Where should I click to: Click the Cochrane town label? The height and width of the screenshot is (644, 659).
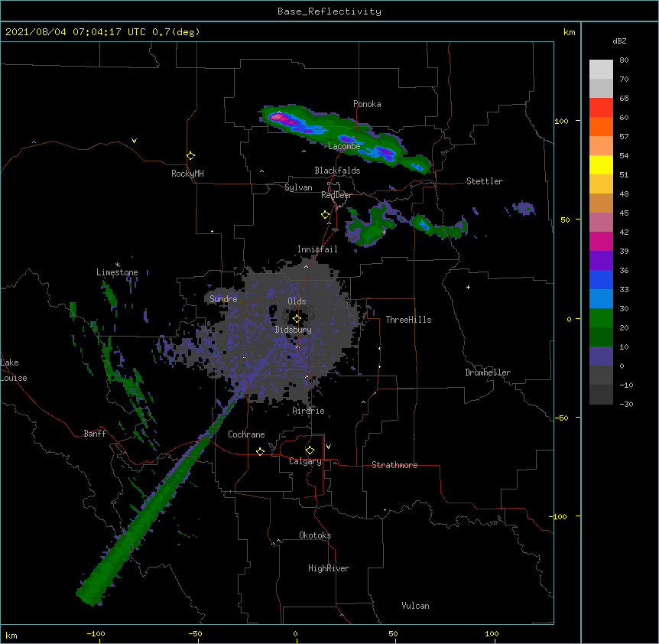246,434
